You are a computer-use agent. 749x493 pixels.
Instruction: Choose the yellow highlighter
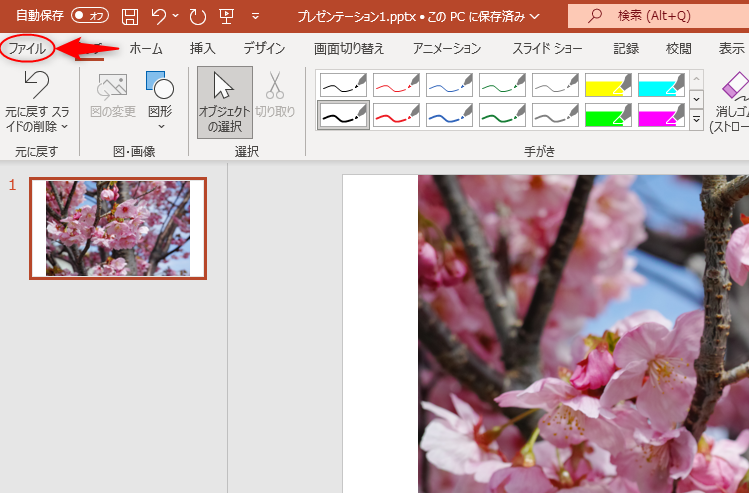pos(609,85)
